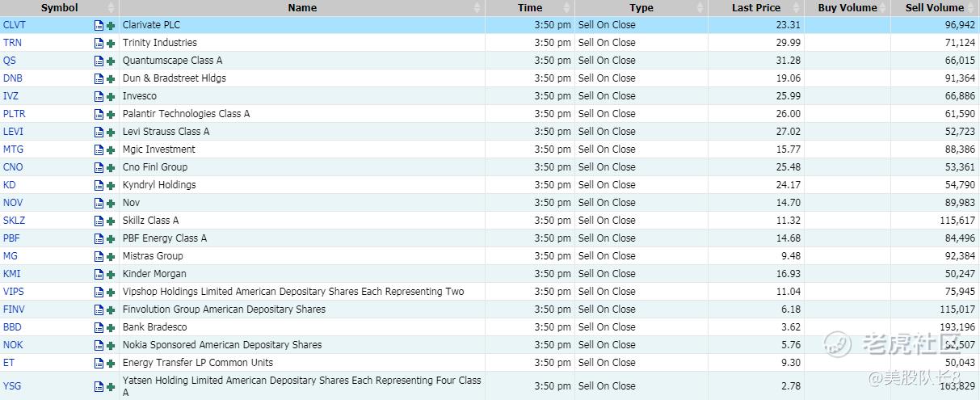Sort table by Buy Volume header
Screen dimensions: 980x400
click(x=848, y=7)
